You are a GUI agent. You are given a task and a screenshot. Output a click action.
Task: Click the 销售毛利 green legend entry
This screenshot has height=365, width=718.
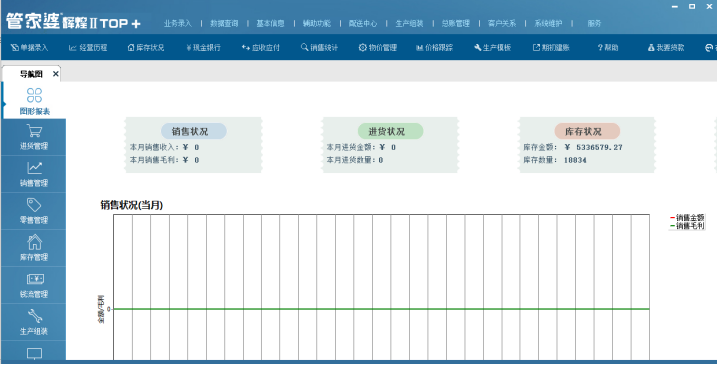coord(687,226)
